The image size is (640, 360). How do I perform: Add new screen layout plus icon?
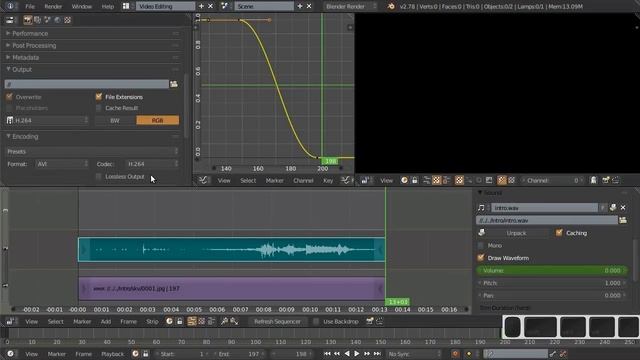click(201, 6)
